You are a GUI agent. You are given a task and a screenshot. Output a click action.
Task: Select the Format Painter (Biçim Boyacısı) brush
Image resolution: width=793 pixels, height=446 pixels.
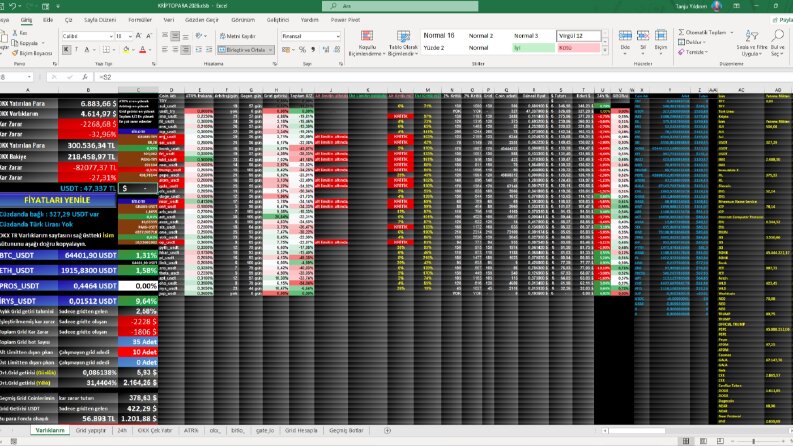32,53
